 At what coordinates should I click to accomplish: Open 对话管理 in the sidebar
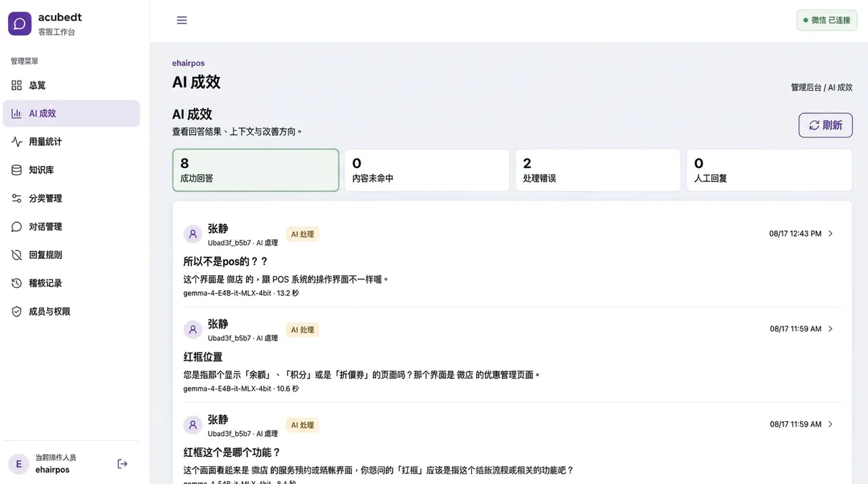point(71,226)
